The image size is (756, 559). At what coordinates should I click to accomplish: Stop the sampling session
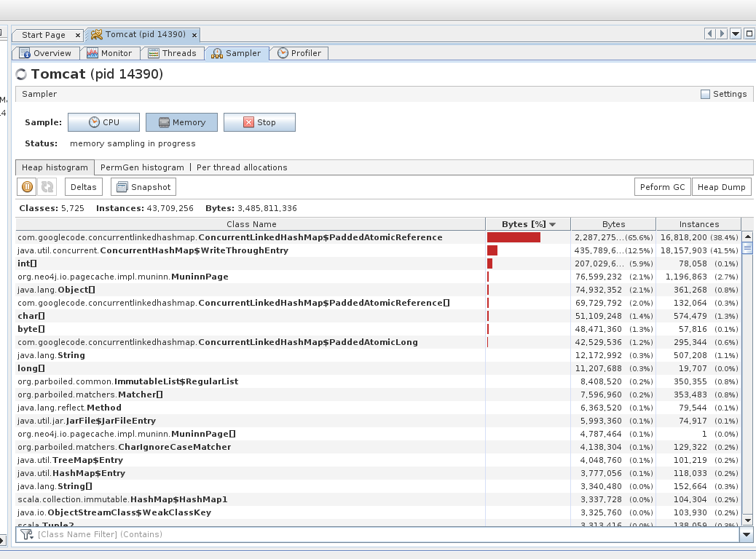pos(259,122)
